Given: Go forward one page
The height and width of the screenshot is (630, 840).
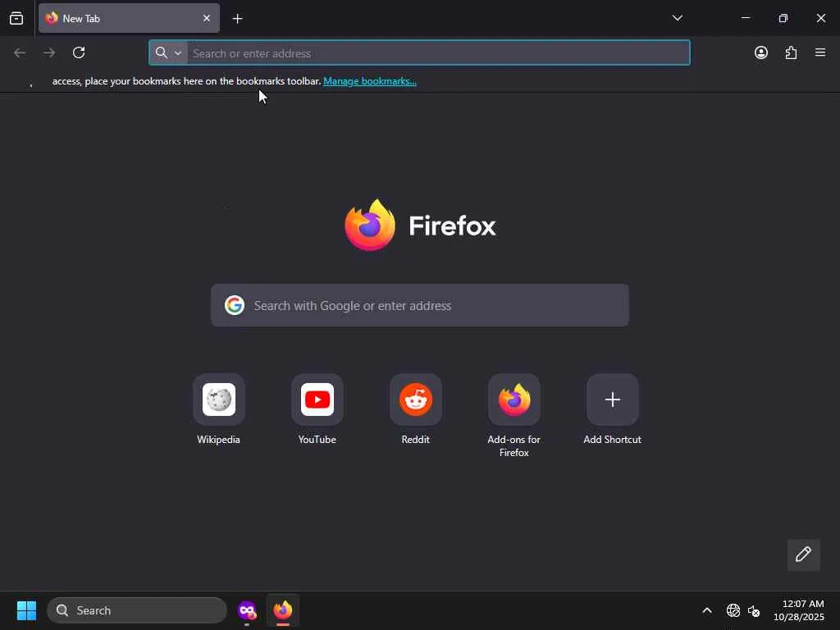Looking at the screenshot, I should (49, 52).
